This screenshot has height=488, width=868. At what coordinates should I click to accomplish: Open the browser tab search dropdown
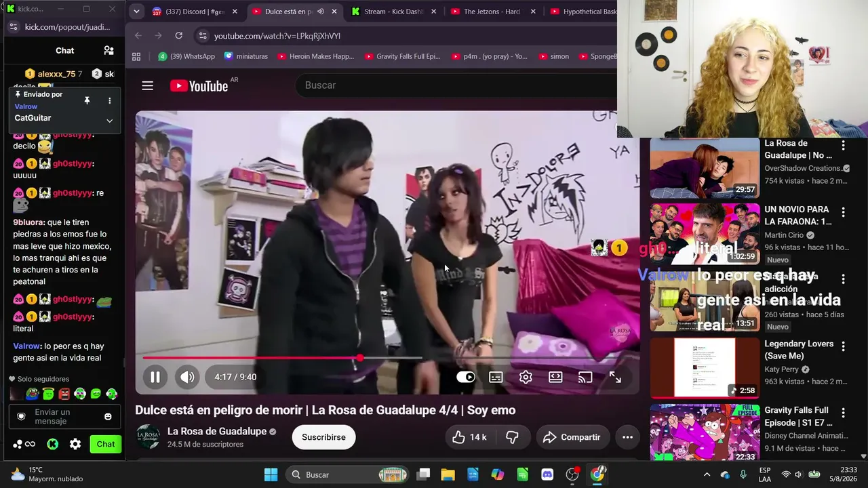pyautogui.click(x=136, y=12)
